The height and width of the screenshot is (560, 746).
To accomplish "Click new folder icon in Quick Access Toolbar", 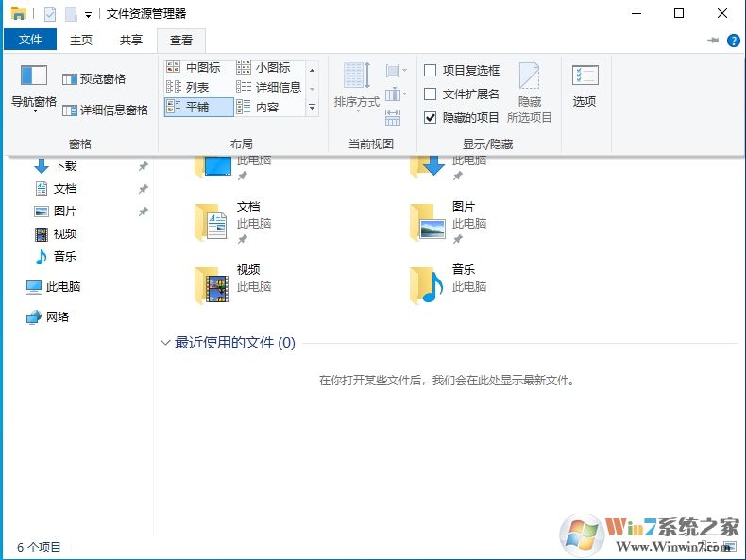I will click(x=71, y=14).
